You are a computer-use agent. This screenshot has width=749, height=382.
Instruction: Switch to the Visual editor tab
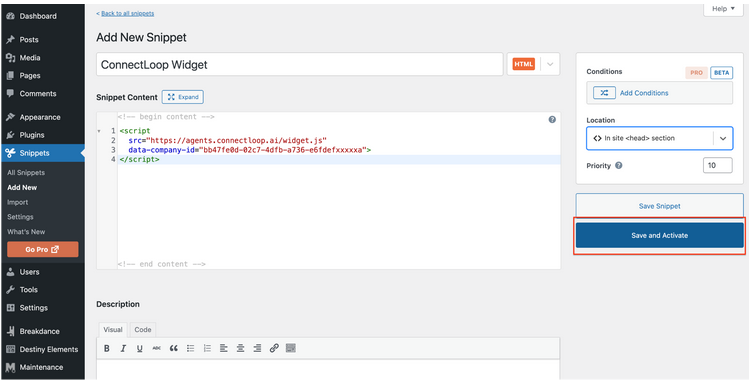tap(113, 329)
